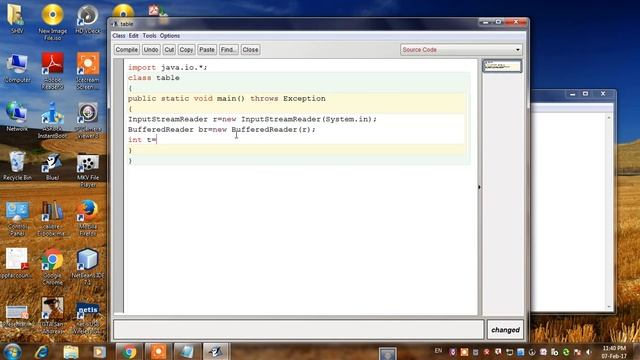Place cursor on 'import java.io.*;' line

click(x=168, y=67)
